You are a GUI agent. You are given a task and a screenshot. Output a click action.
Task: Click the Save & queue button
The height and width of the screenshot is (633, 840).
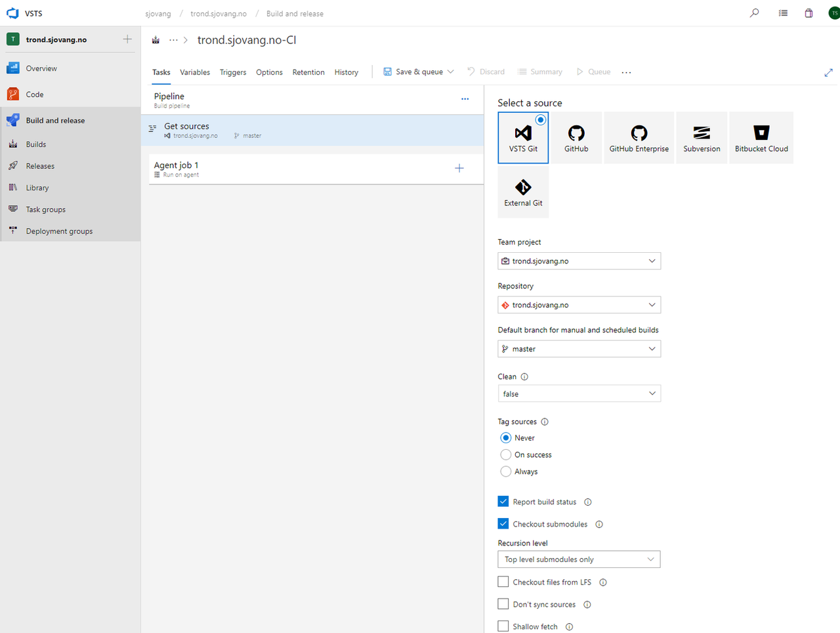click(x=413, y=72)
